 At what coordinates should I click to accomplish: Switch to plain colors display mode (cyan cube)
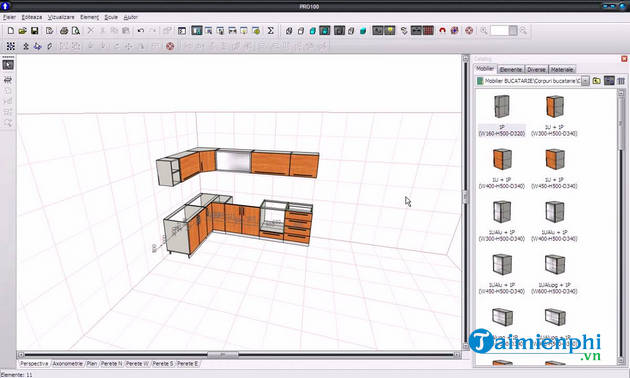coord(313,31)
